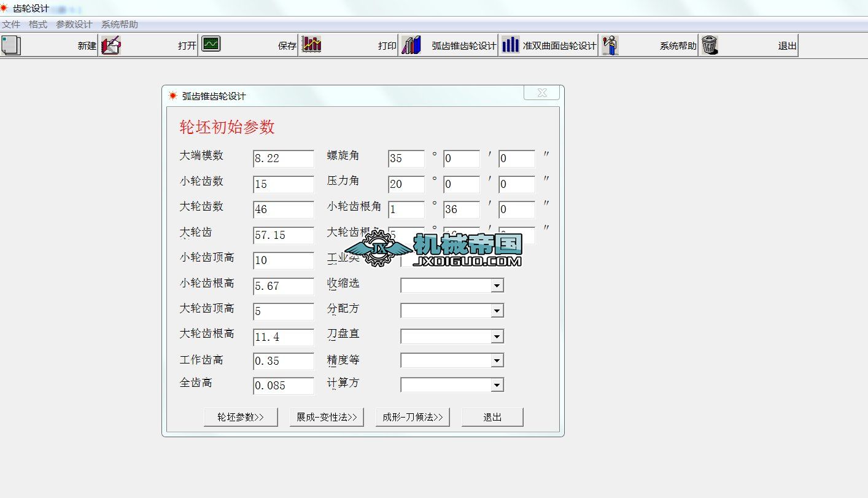Screen dimensions: 868x498
Task: Click the 新建 (New) toolbar icon
Action: click(x=10, y=45)
